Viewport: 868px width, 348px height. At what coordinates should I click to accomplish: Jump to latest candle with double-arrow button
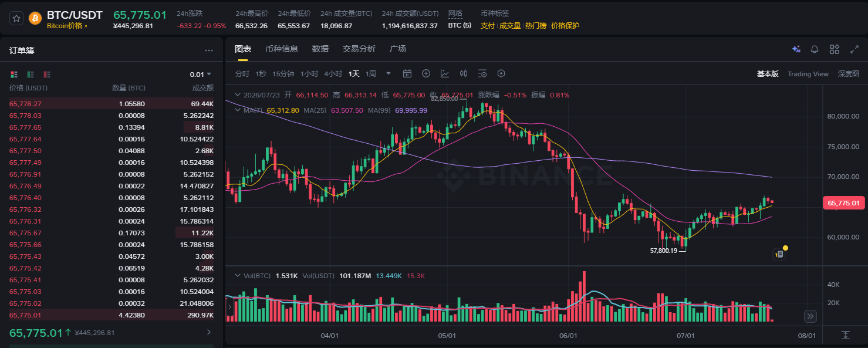810,316
